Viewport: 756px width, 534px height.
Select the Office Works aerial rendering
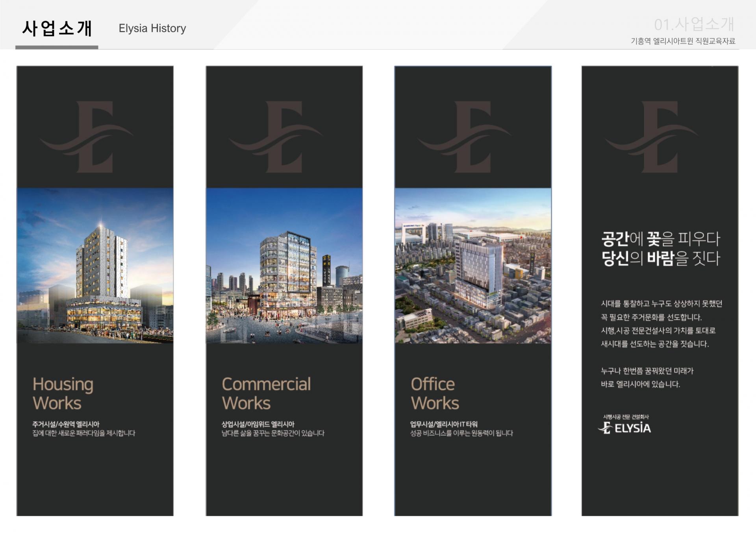point(473,266)
